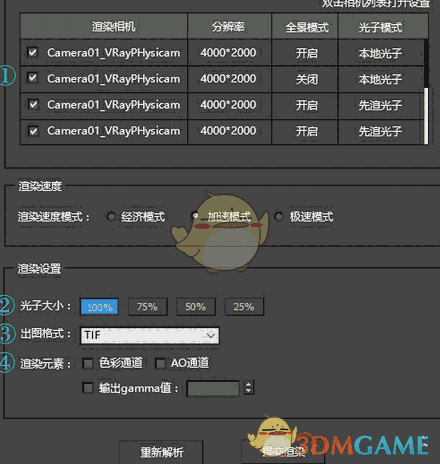Enable the 色彩通道 render element

click(x=88, y=363)
